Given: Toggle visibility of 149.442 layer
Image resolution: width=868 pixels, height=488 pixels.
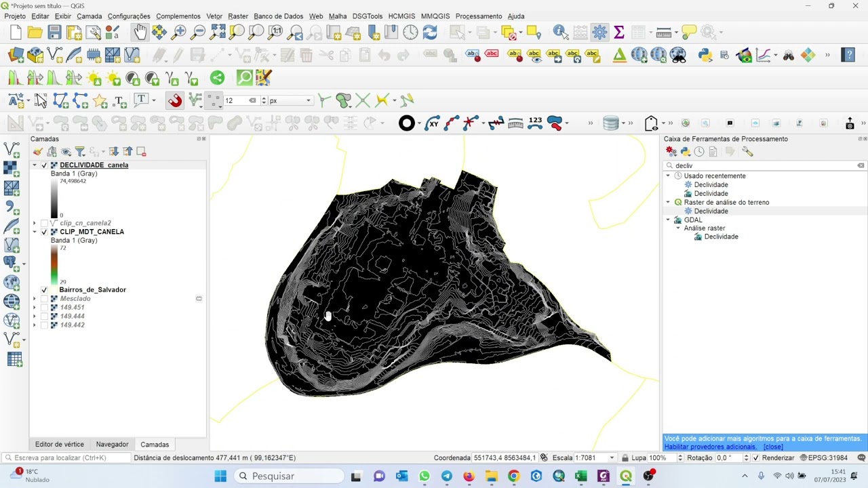Looking at the screenshot, I should (x=45, y=325).
